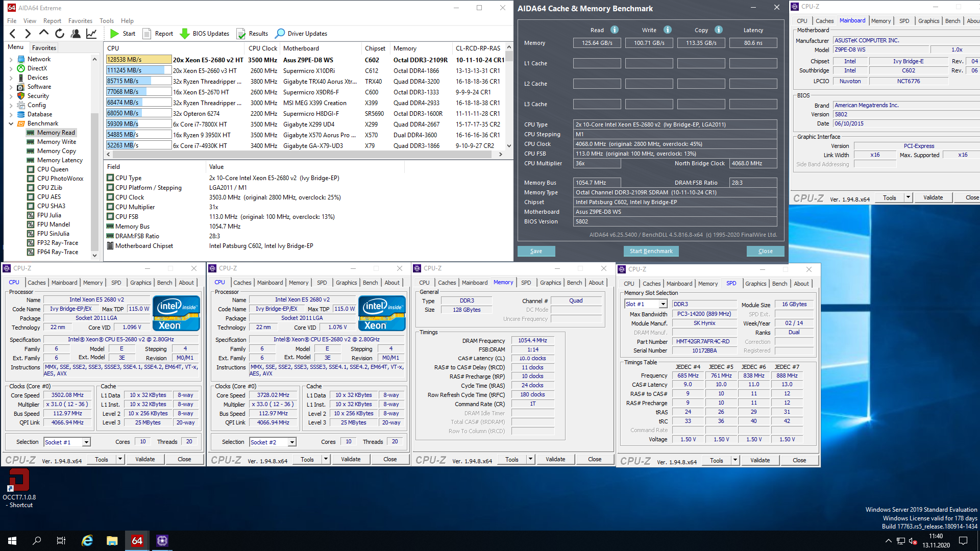Click the AIDA64 Up level arrow
The height and width of the screenshot is (551, 980).
coord(44,34)
